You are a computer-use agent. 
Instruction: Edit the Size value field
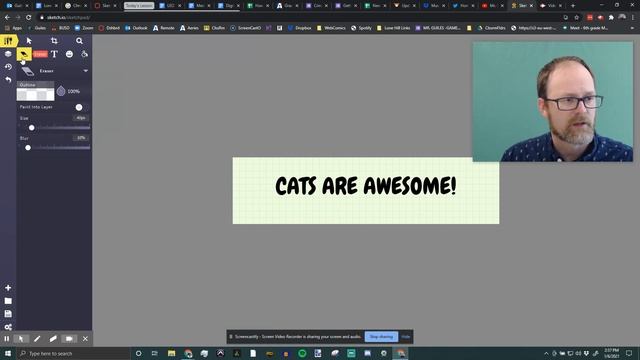[81, 118]
